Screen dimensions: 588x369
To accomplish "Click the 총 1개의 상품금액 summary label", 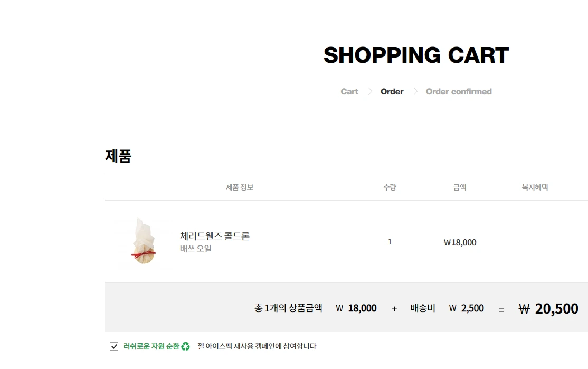I will tap(288, 308).
